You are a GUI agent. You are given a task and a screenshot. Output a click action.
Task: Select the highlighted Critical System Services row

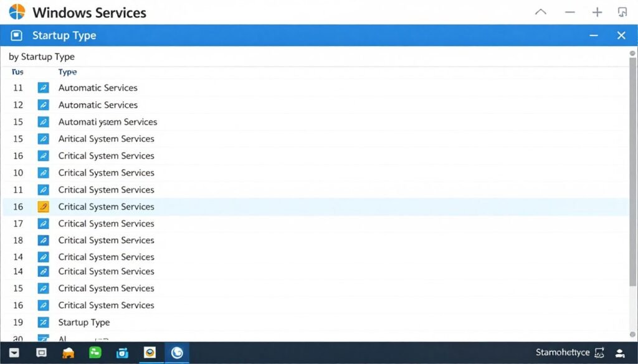pyautogui.click(x=106, y=206)
